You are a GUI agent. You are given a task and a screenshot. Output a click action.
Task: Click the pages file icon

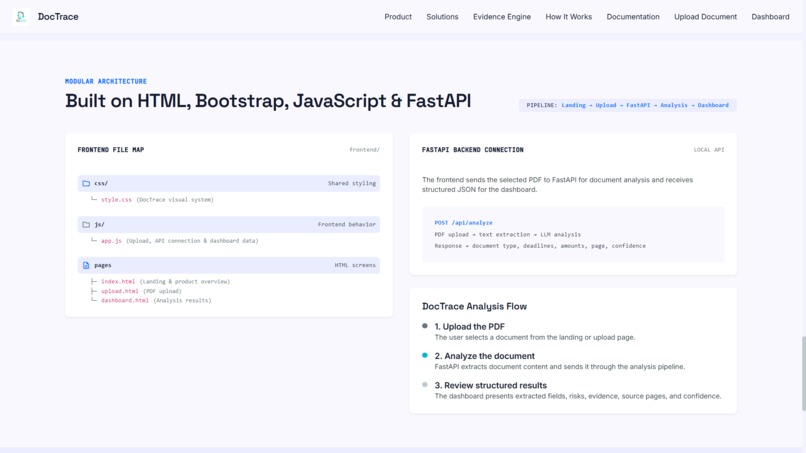[x=86, y=265]
